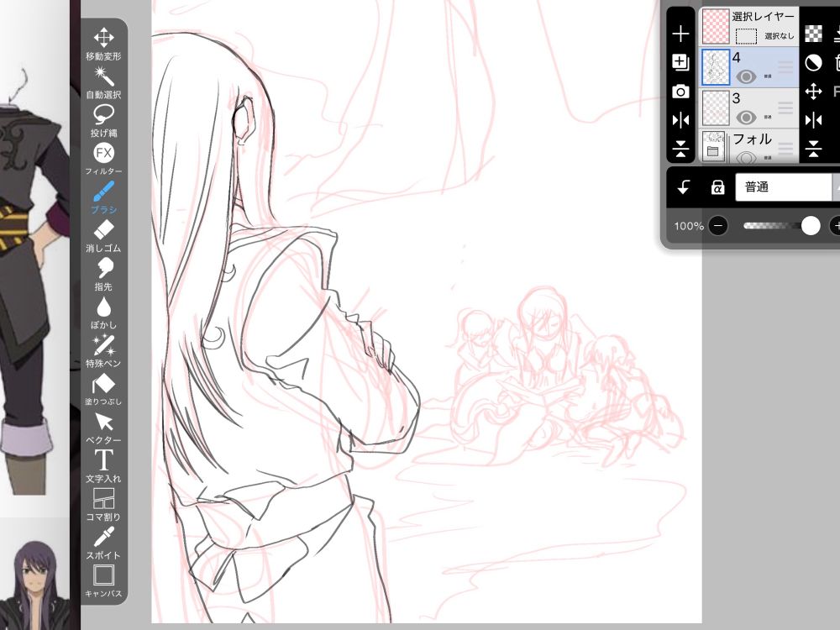Image resolution: width=840 pixels, height=630 pixels.
Task: Select the Vector (ベクター) tool
Action: tap(103, 428)
